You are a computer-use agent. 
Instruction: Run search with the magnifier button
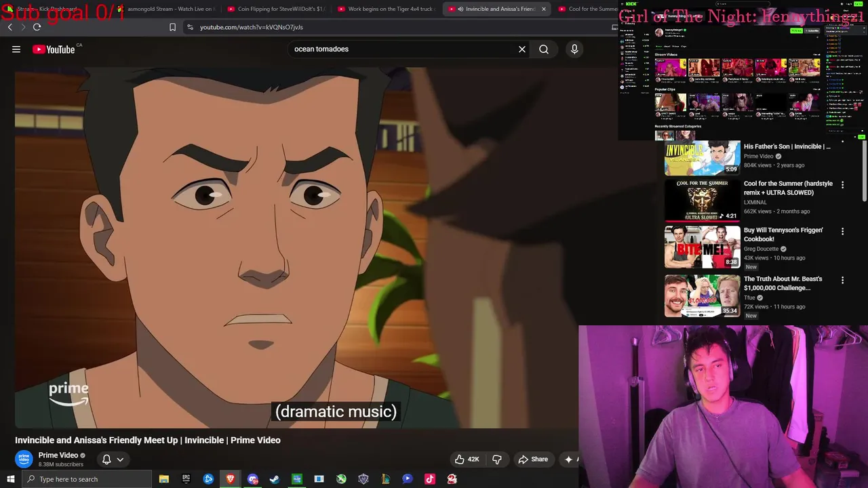[x=544, y=49]
